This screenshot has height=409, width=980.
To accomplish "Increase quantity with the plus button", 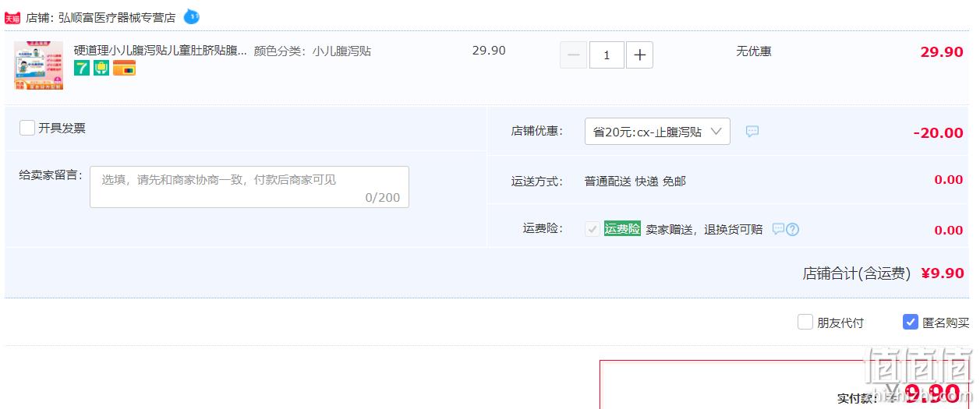I will (x=639, y=55).
